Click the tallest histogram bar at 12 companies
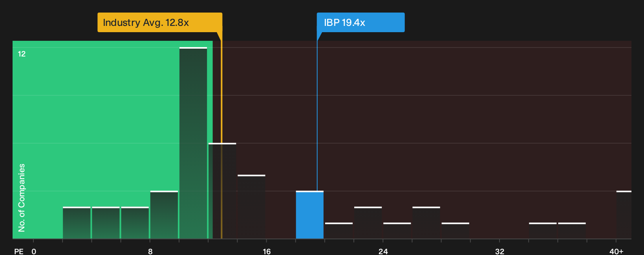This screenshot has width=644, height=255. tap(193, 143)
